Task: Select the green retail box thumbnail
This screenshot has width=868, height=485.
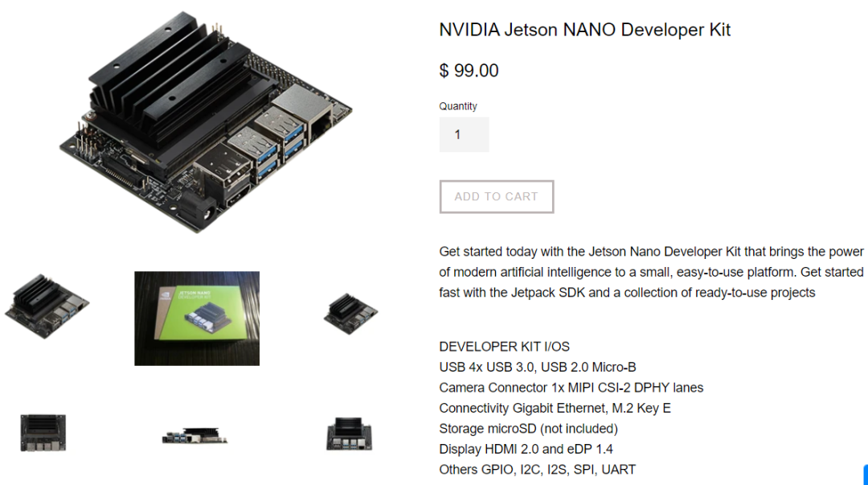Action: (x=197, y=319)
